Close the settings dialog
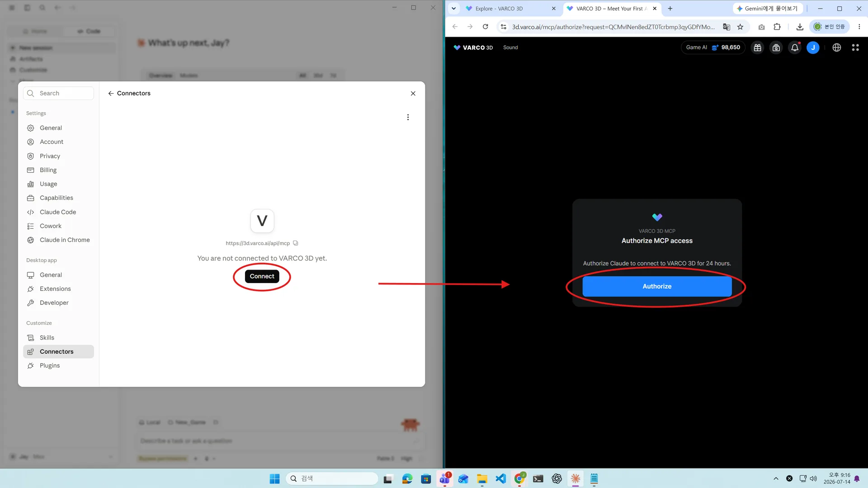The image size is (868, 488). [413, 93]
